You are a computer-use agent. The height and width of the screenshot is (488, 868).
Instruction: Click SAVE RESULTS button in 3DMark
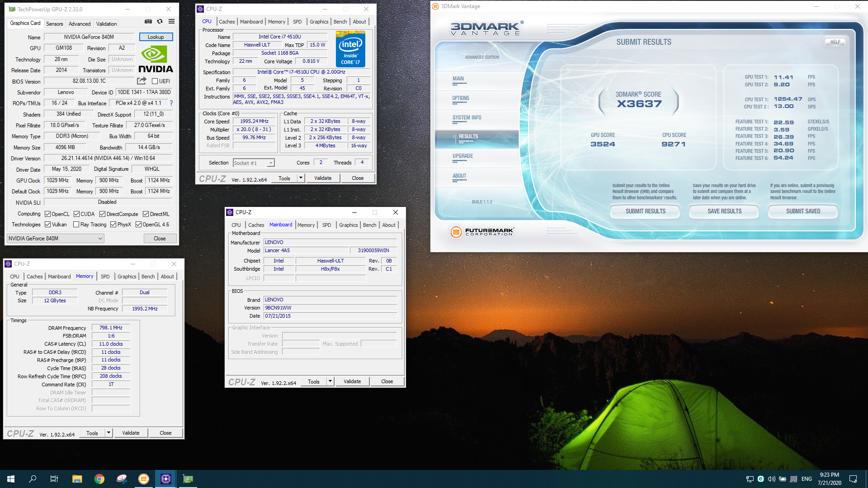tap(724, 211)
